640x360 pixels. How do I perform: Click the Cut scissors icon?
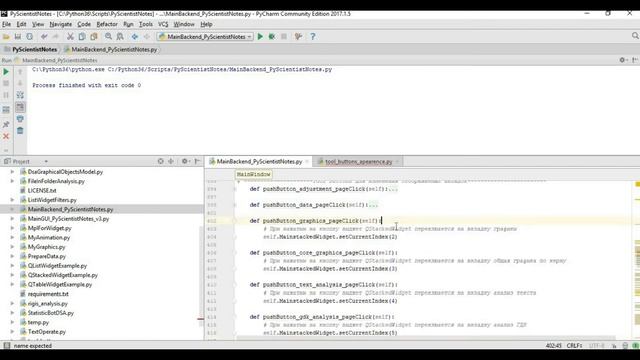(70, 37)
